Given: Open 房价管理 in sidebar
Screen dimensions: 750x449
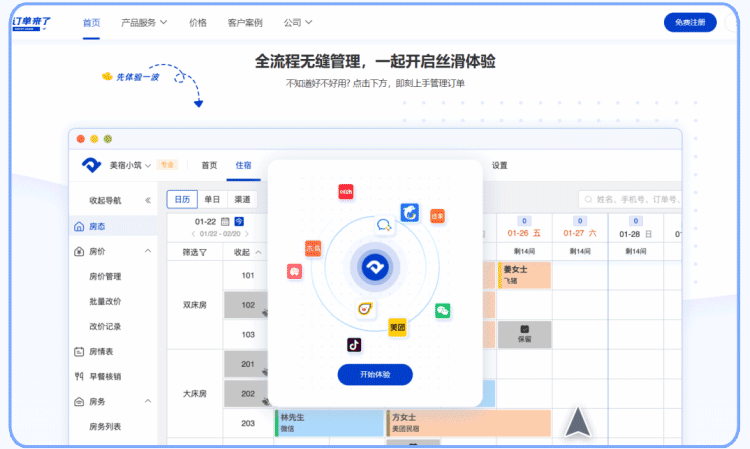Looking at the screenshot, I should [x=105, y=276].
